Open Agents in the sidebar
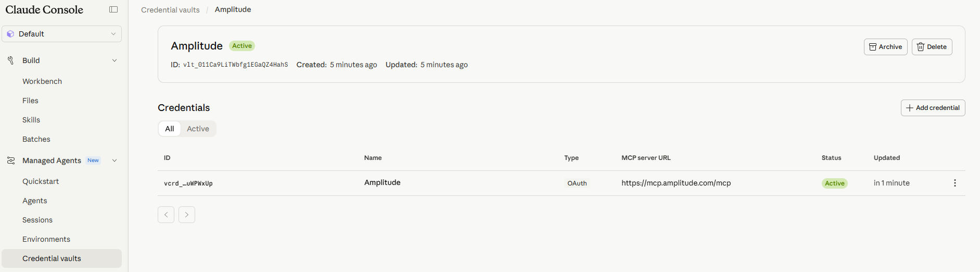980x272 pixels. click(x=35, y=201)
